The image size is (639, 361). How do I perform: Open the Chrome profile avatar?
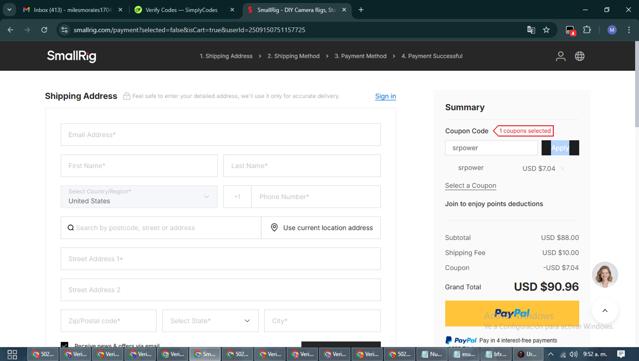point(612,30)
